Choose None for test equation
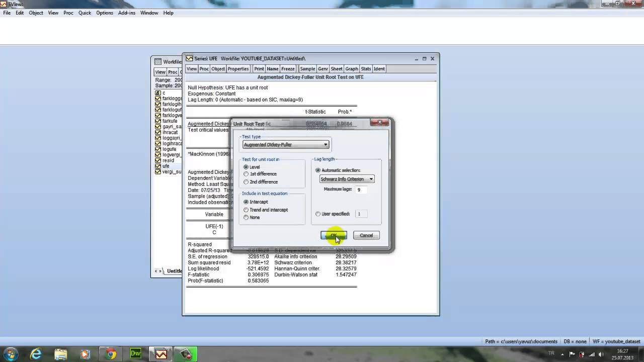 pyautogui.click(x=246, y=218)
